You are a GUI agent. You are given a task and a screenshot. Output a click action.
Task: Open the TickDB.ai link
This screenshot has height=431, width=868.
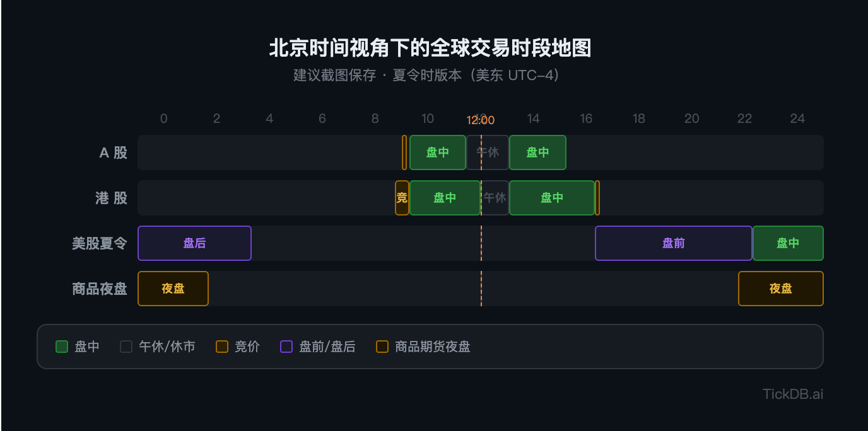pyautogui.click(x=793, y=394)
